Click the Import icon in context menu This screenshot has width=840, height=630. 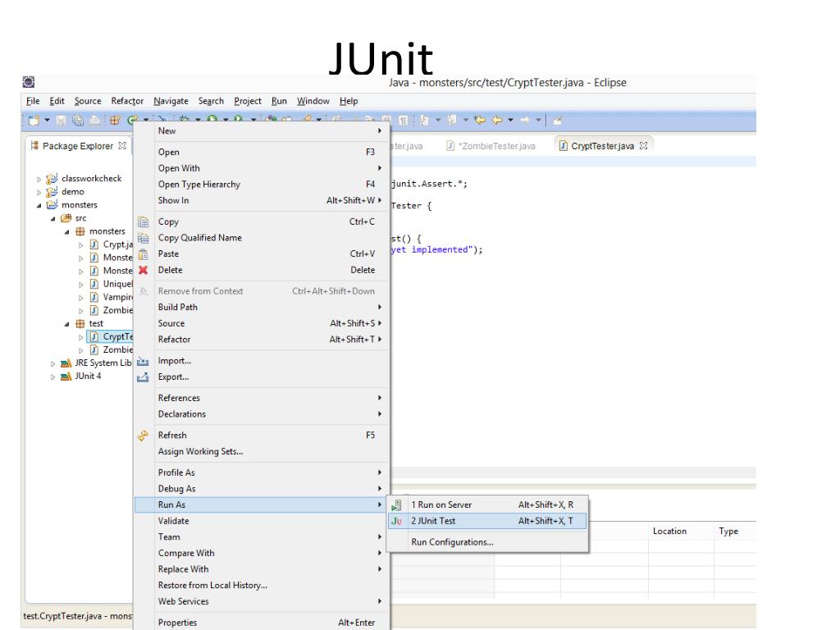pos(143,361)
